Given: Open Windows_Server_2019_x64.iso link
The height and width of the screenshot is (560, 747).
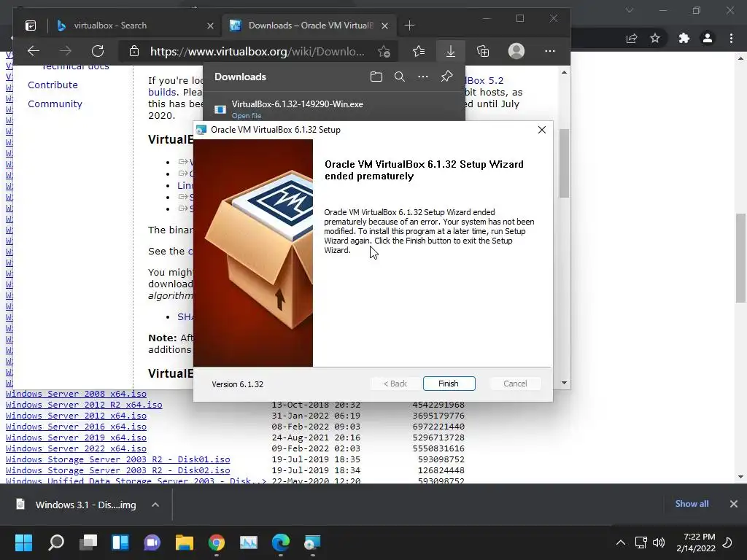Looking at the screenshot, I should tap(76, 437).
